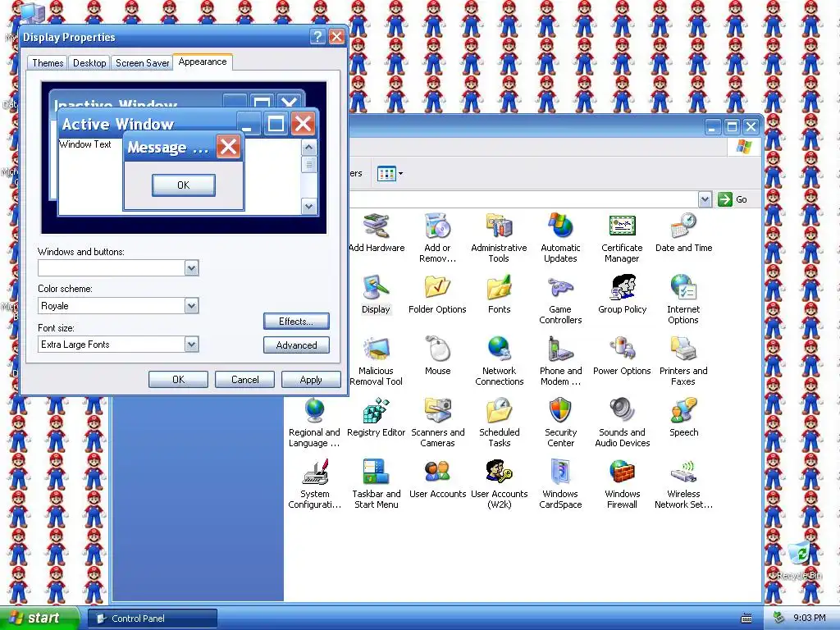Open System Configuration icon
This screenshot has height=630, width=840.
click(314, 484)
